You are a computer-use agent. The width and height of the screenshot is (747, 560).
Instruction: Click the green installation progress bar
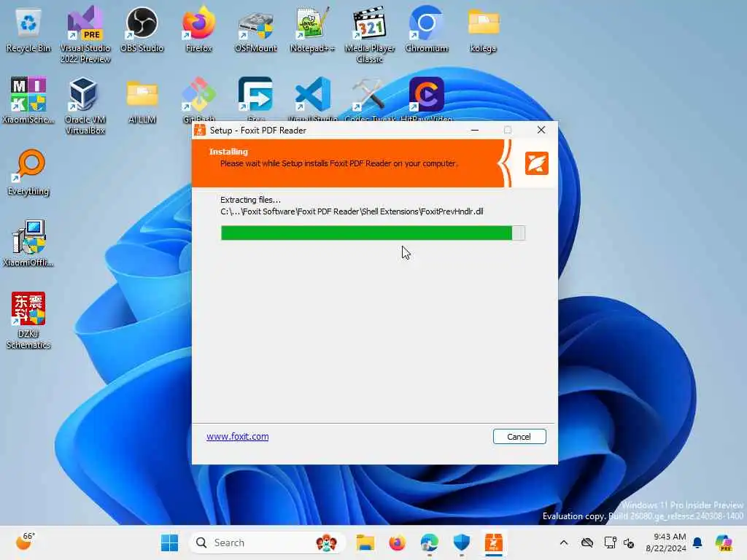(373, 233)
